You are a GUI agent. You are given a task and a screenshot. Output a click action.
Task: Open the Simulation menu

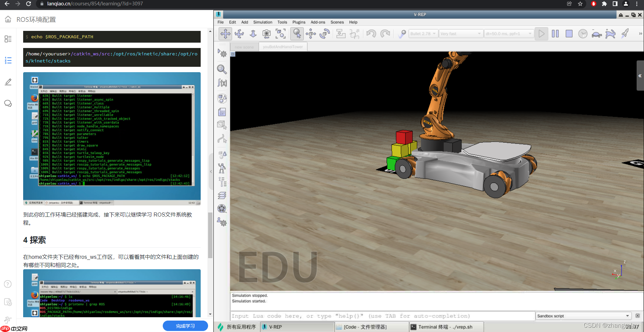262,22
